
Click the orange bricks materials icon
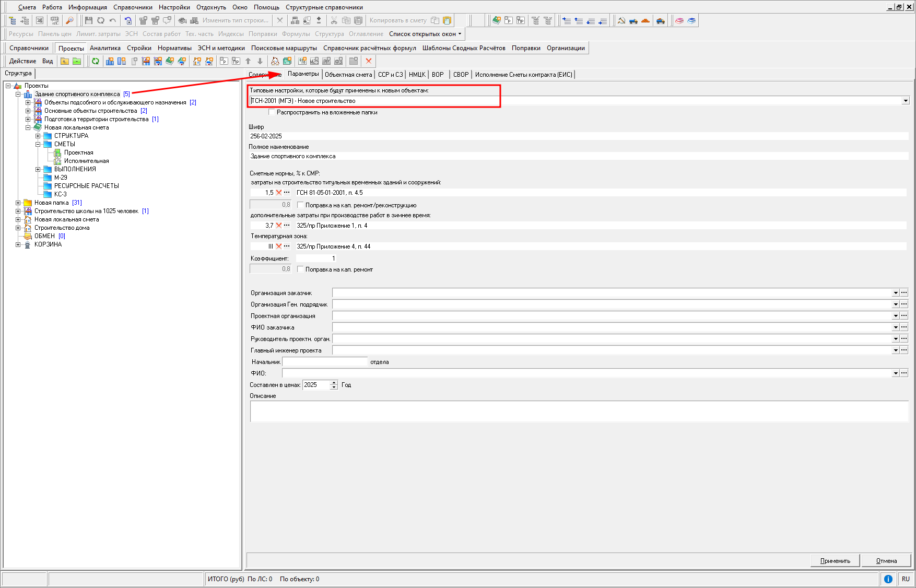[645, 20]
